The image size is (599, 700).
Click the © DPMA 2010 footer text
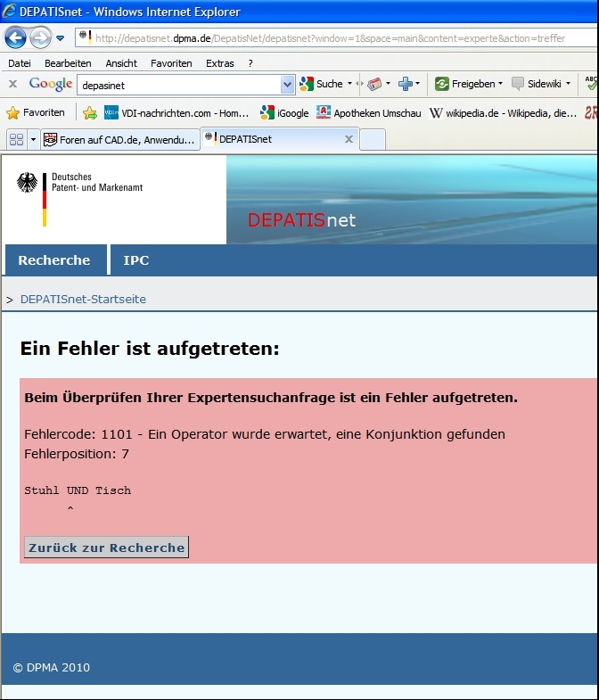[x=52, y=667]
